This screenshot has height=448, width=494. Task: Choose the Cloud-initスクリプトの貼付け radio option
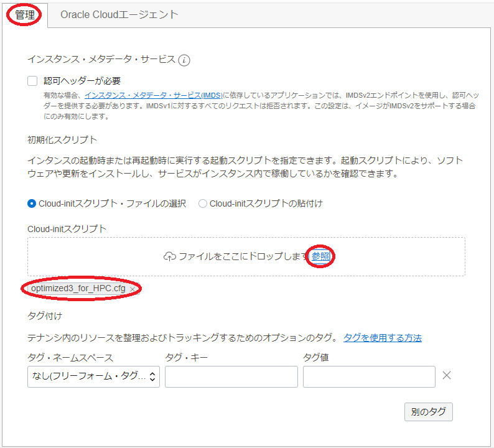click(203, 203)
